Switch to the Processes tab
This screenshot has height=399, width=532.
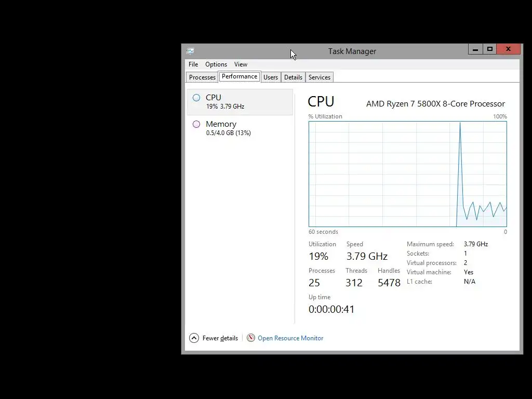coord(202,77)
